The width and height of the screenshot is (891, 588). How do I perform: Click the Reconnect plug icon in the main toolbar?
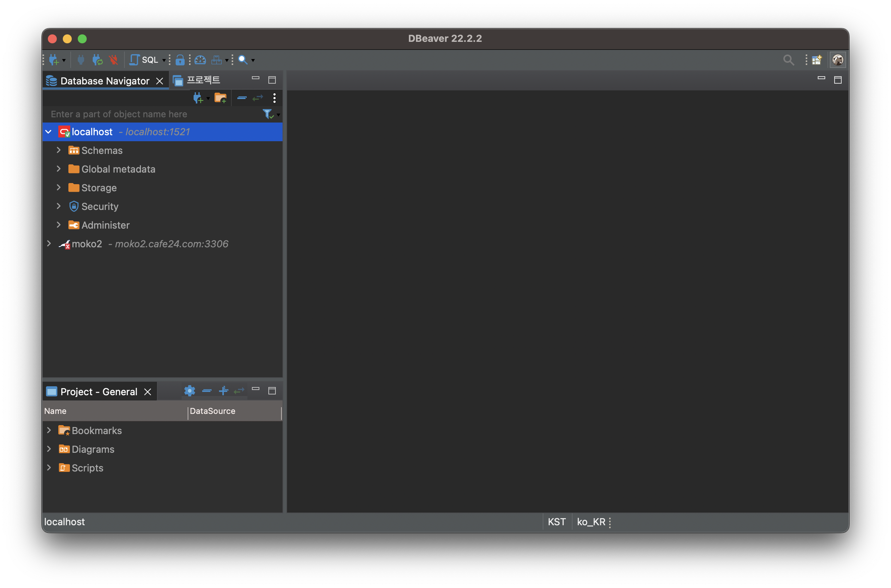coord(97,60)
